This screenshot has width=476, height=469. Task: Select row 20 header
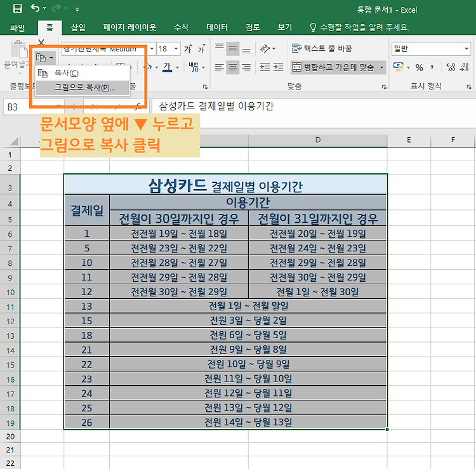(x=10, y=437)
